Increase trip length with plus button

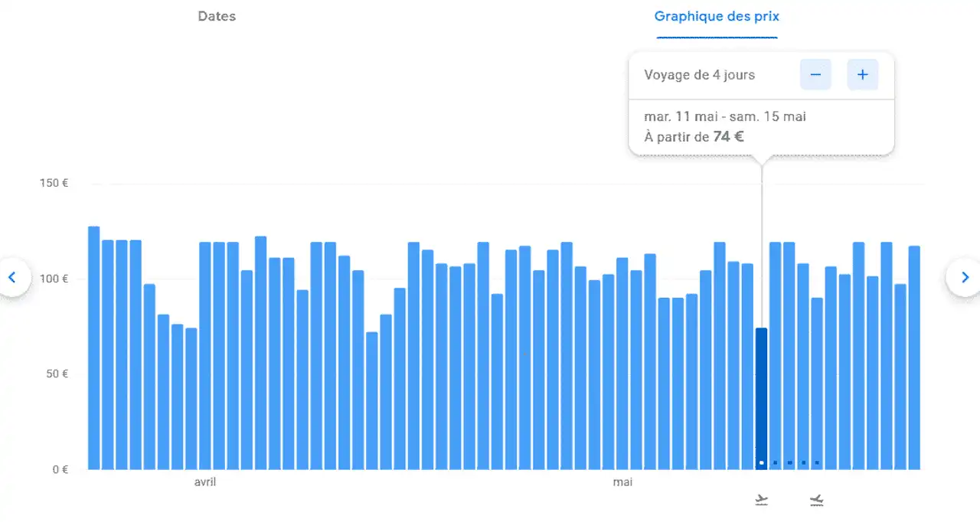(862, 74)
